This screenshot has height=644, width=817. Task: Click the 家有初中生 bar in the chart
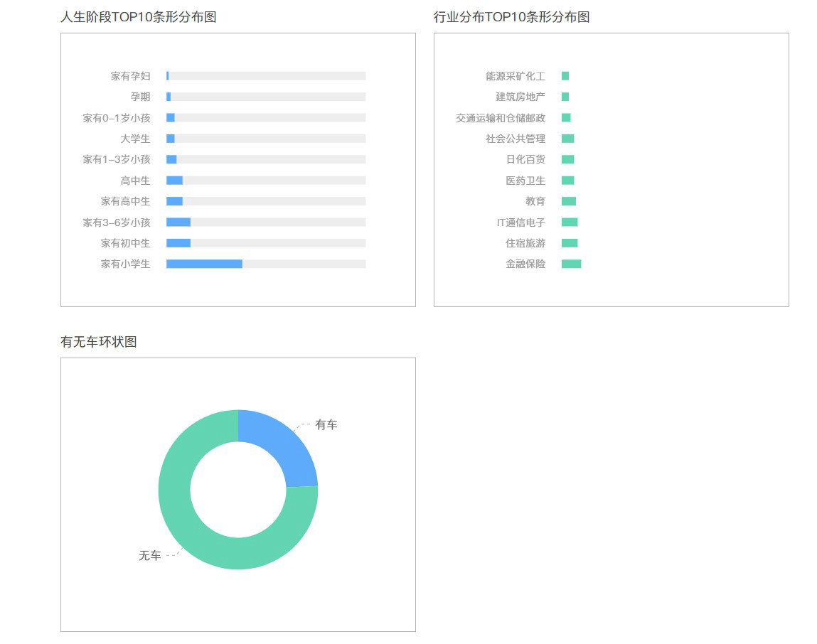click(x=178, y=243)
